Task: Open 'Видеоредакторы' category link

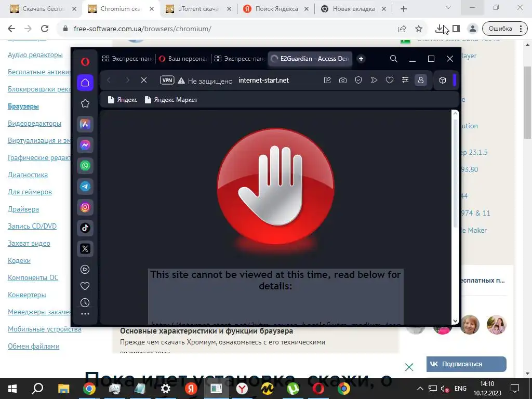Action: pyautogui.click(x=35, y=123)
